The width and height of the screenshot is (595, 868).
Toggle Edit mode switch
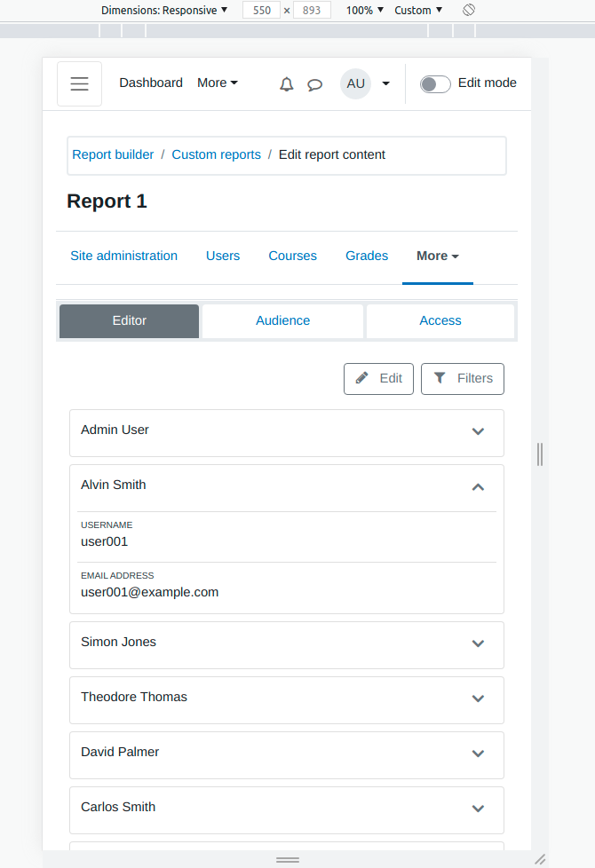click(435, 84)
